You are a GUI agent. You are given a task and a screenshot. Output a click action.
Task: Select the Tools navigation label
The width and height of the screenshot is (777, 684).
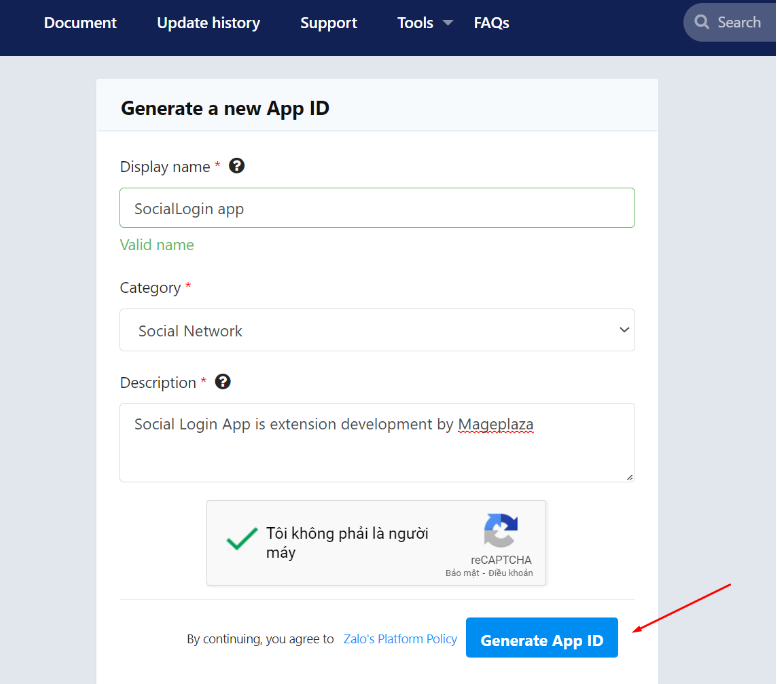point(415,23)
